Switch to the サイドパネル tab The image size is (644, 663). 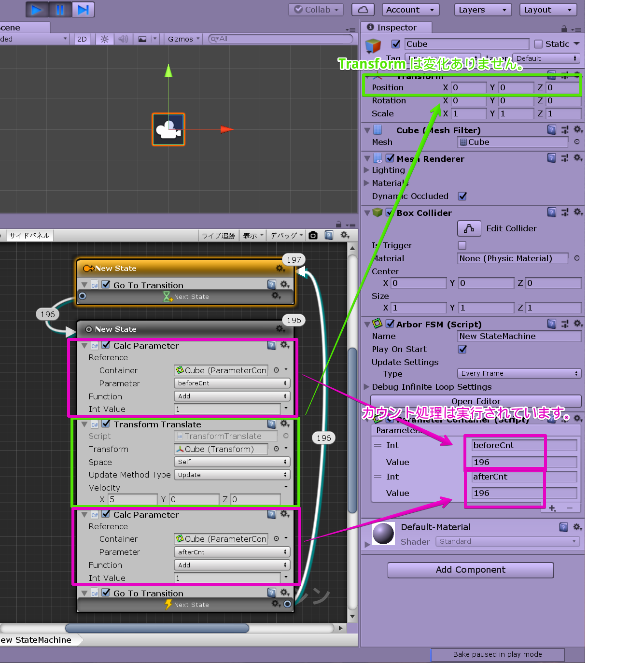coord(29,235)
